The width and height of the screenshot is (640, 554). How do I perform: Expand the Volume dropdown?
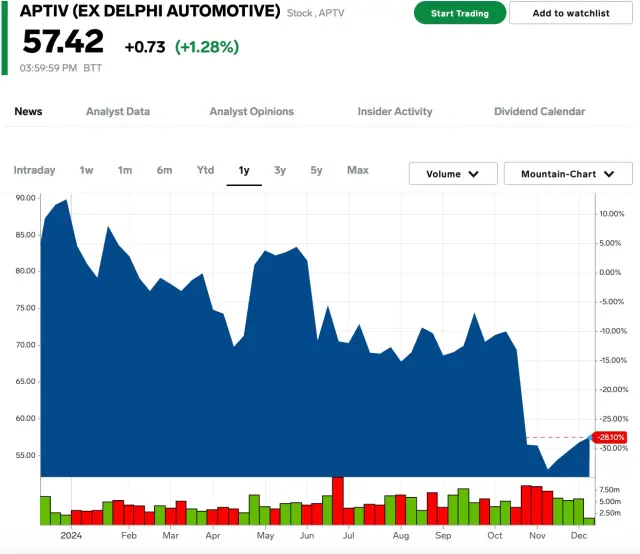click(x=453, y=174)
